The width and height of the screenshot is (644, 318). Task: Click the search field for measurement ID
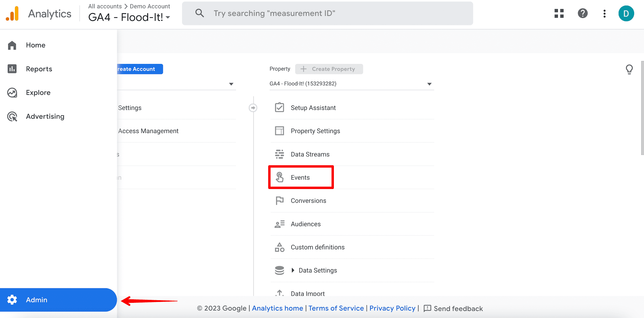(x=327, y=13)
